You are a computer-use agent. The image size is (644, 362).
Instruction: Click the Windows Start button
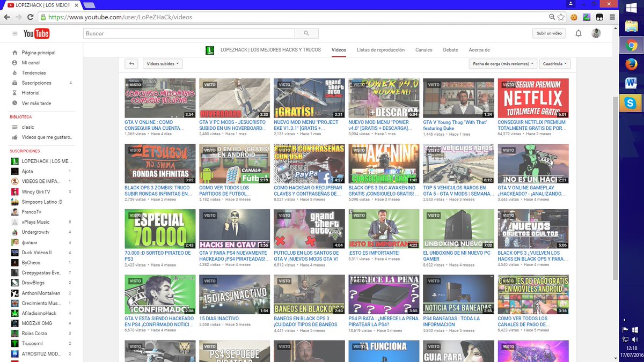click(631, 8)
